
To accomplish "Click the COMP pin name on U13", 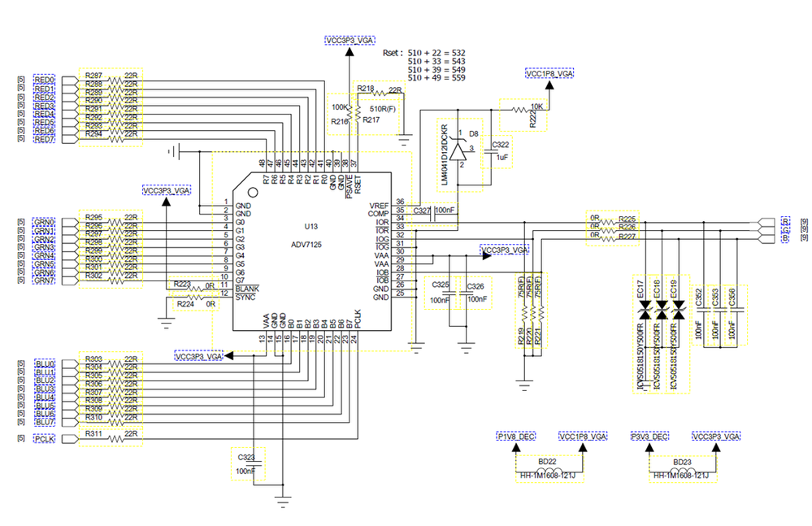I will tap(379, 213).
